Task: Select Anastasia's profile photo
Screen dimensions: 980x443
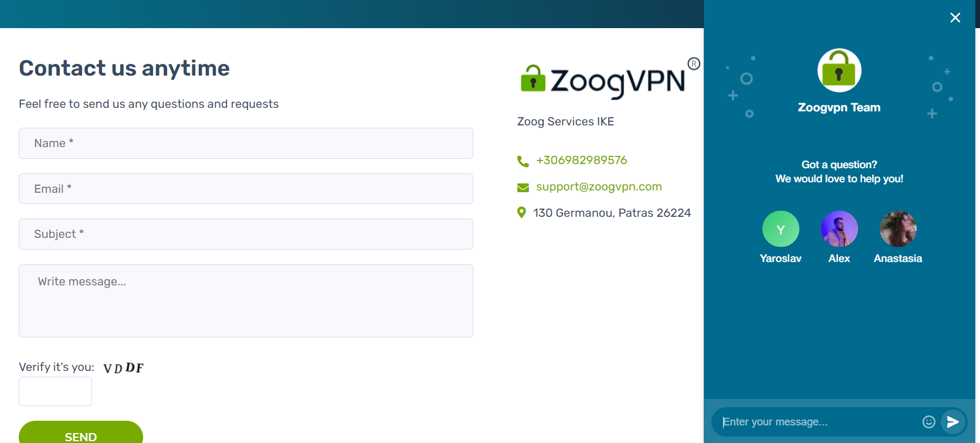Action: (898, 229)
